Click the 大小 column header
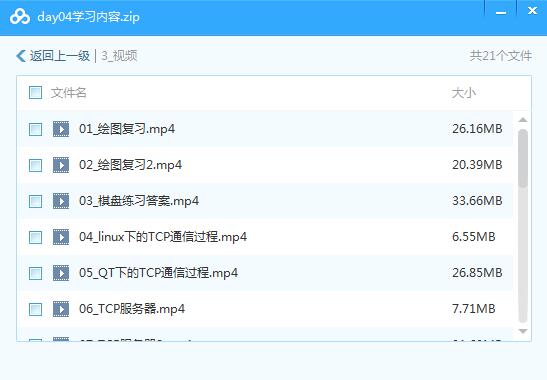This screenshot has height=380, width=547. coord(464,93)
